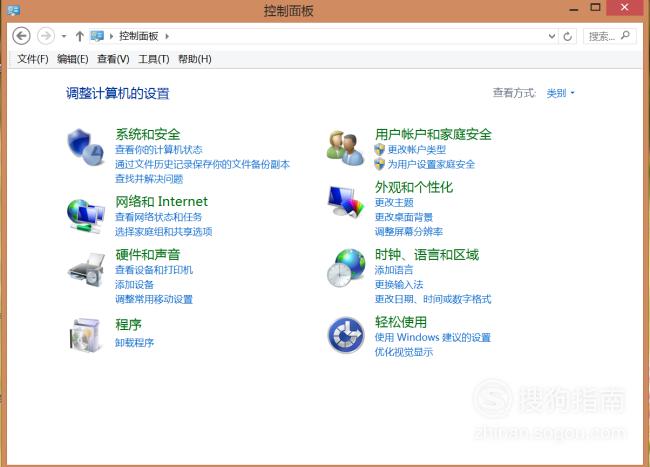650x467 pixels.
Task: Open the 类别 view mode dropdown
Action: (560, 93)
